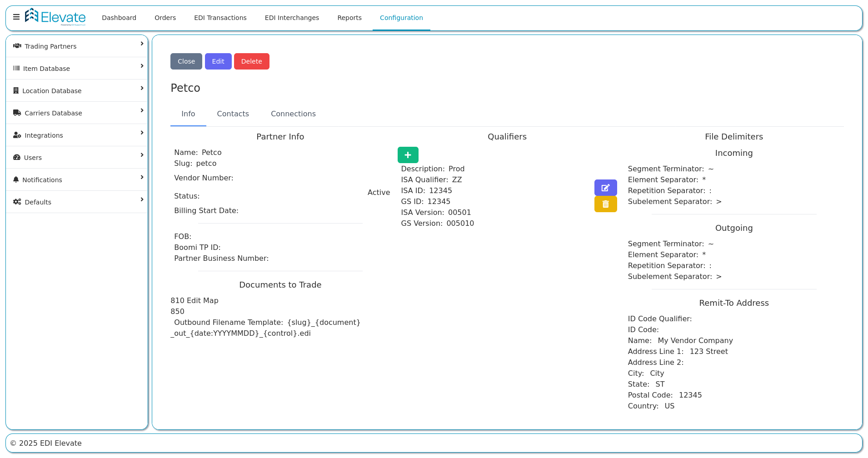
Task: Click the Defaults gears icon
Action: [x=17, y=202]
